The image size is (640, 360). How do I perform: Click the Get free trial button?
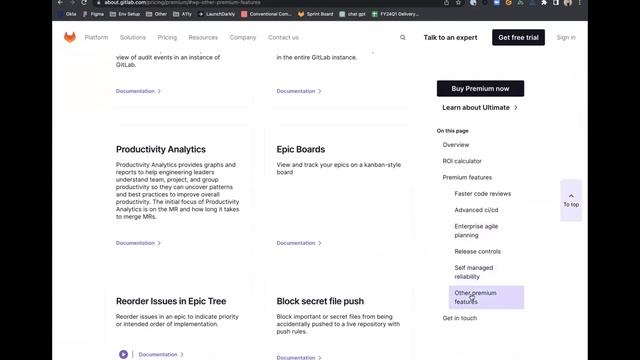(x=518, y=38)
